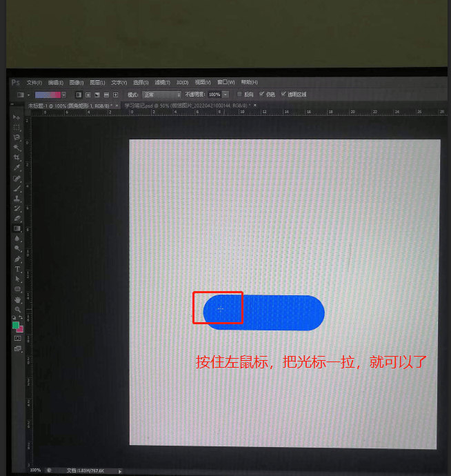Toggle the 仿色 checkbox
Screen dimensions: 451x476
click(261, 95)
